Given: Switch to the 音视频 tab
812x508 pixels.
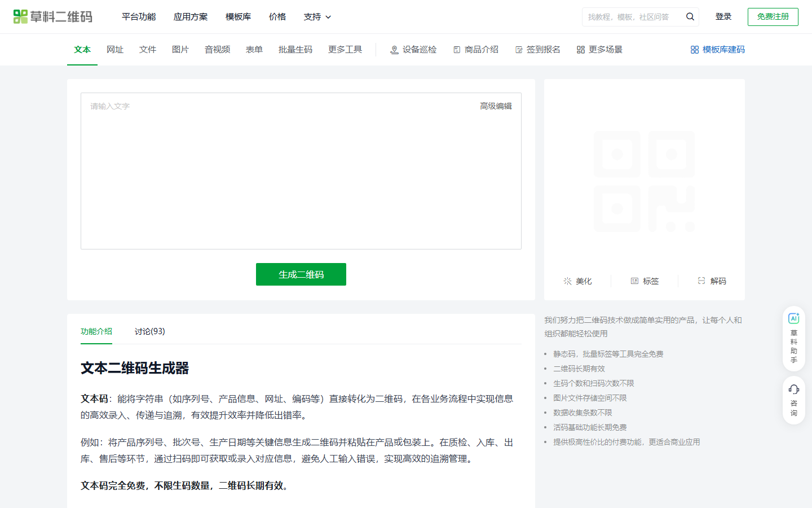Looking at the screenshot, I should click(217, 50).
